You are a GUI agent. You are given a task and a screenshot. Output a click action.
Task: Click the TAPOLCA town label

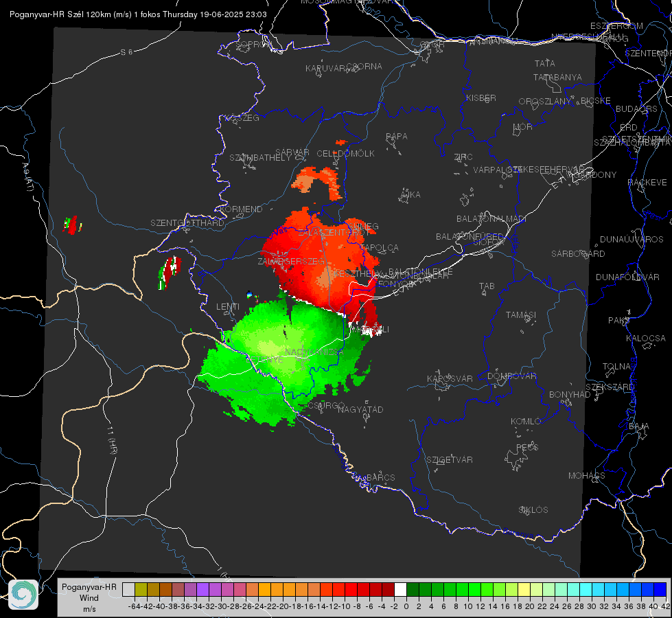380,248
